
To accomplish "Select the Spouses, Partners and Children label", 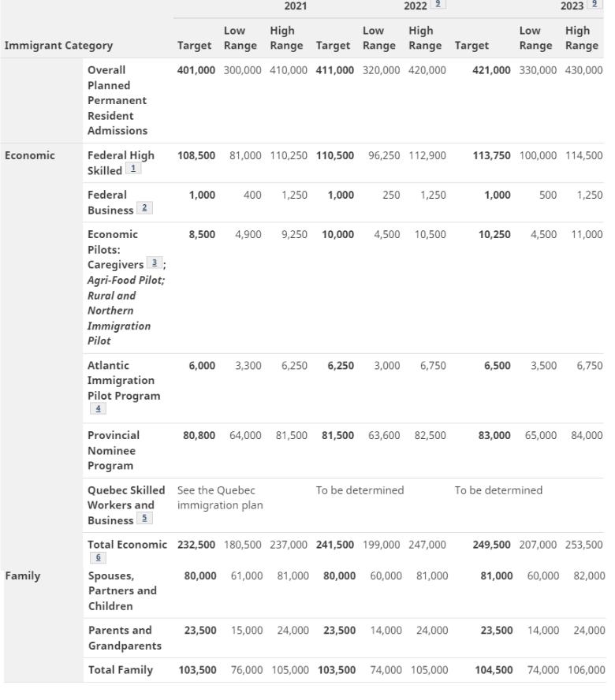I will pyautogui.click(x=122, y=590).
